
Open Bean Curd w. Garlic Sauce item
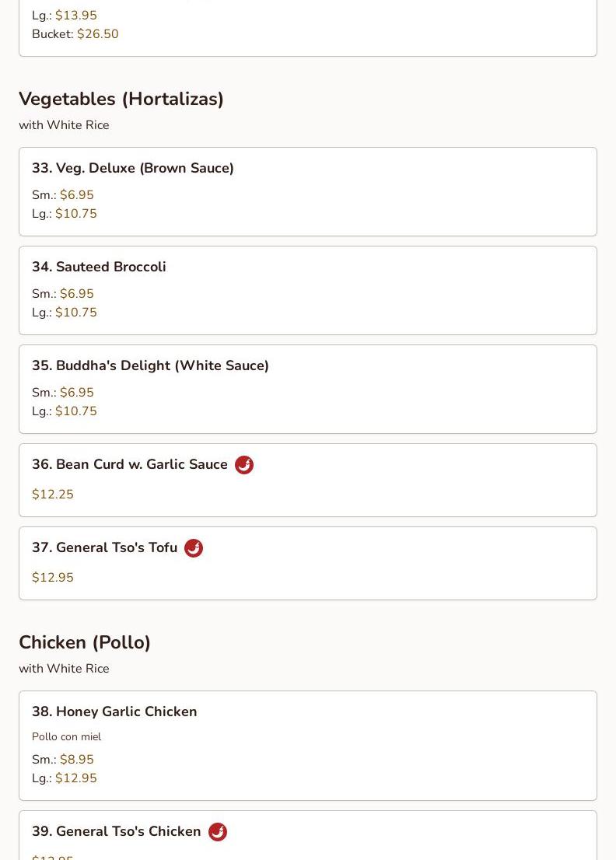point(308,480)
